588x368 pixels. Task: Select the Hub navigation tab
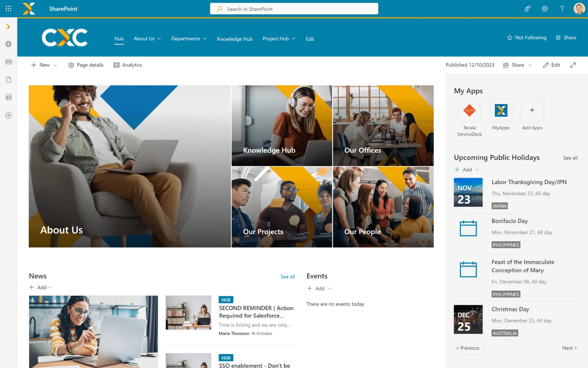point(119,39)
